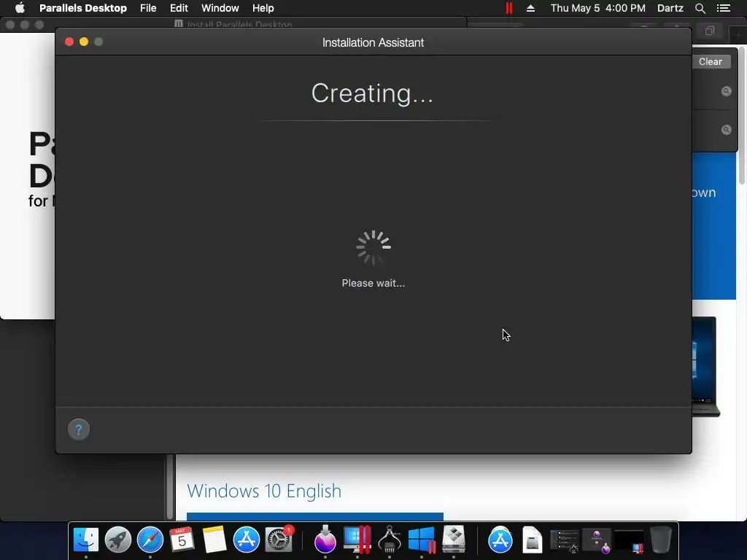Open the File menu
The image size is (747, 560).
(148, 8)
